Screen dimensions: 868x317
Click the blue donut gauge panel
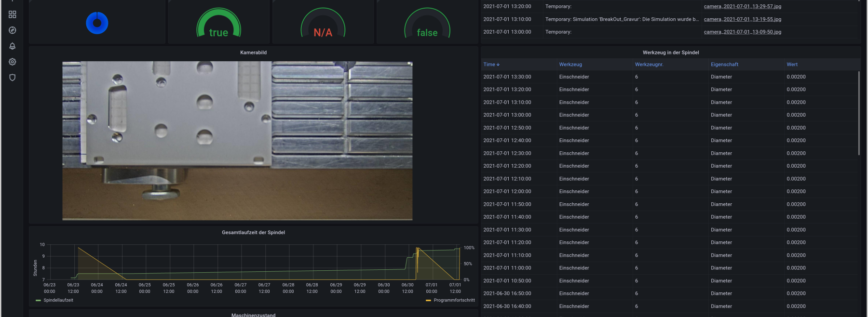point(97,23)
